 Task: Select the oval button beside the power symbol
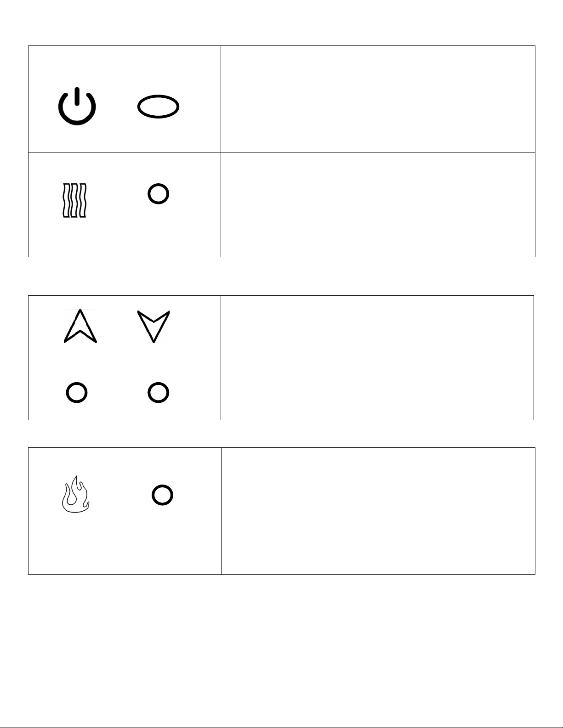click(158, 107)
